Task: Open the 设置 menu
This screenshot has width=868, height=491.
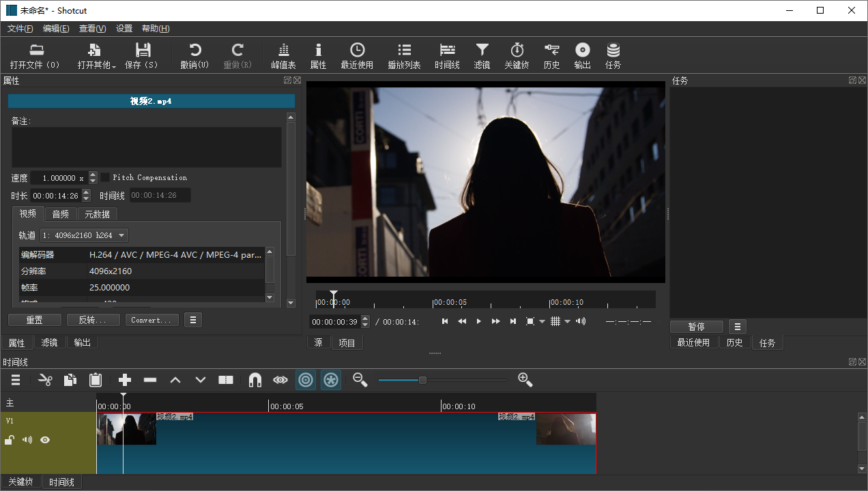Action: (124, 29)
